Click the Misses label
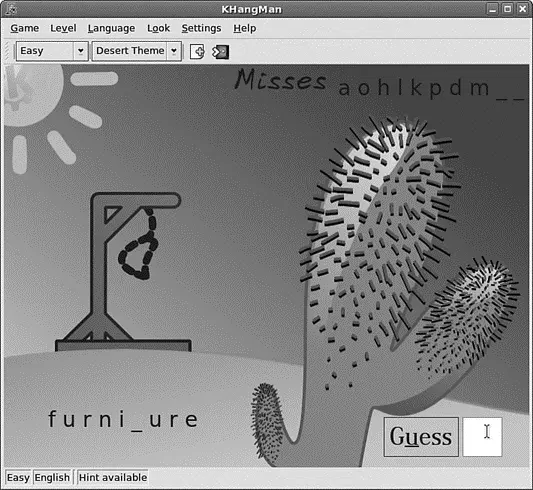This screenshot has width=533, height=490. 281,80
